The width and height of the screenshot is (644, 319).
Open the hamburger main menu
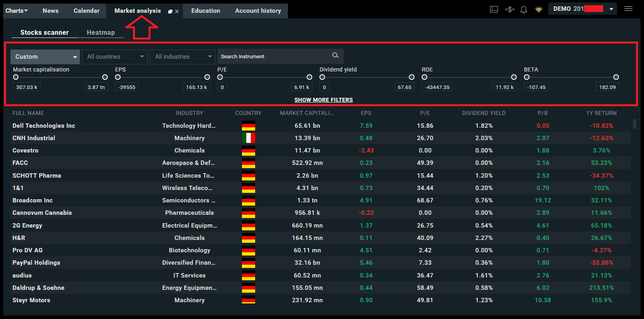[x=628, y=9]
